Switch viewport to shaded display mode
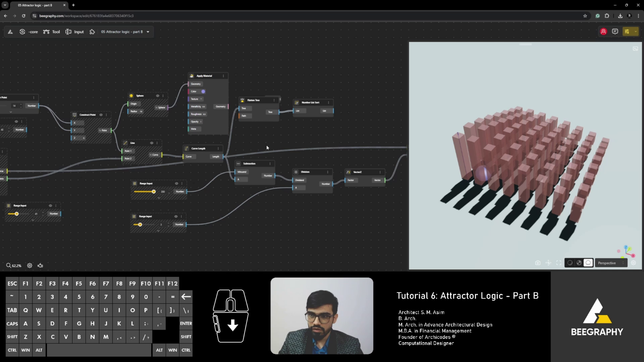This screenshot has height=362, width=644. [579, 263]
